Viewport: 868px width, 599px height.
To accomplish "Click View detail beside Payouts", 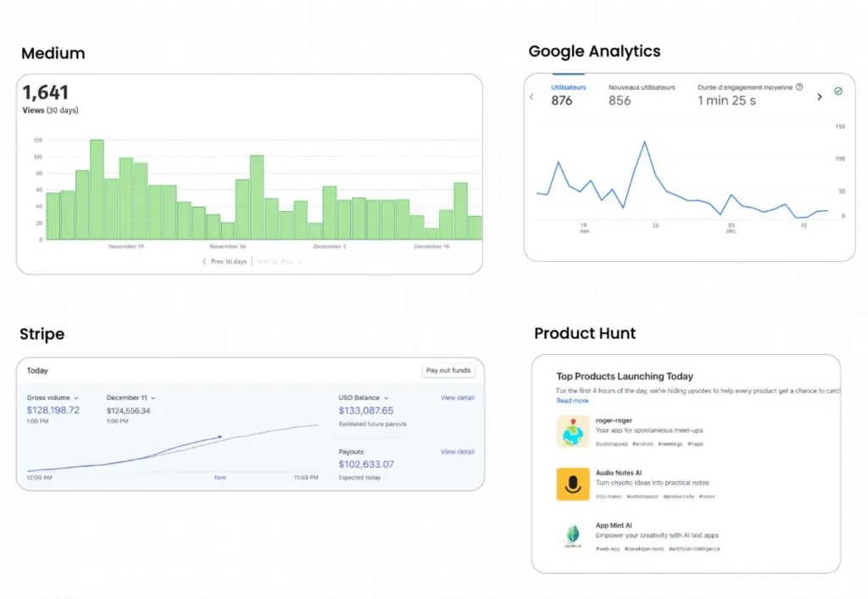I will (457, 452).
